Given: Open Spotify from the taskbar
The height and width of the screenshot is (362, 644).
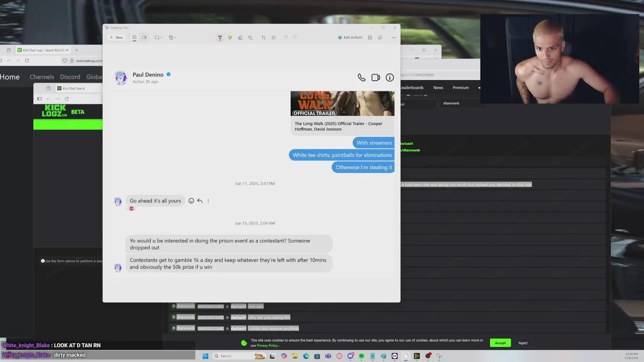Looking at the screenshot, I should pos(361,356).
